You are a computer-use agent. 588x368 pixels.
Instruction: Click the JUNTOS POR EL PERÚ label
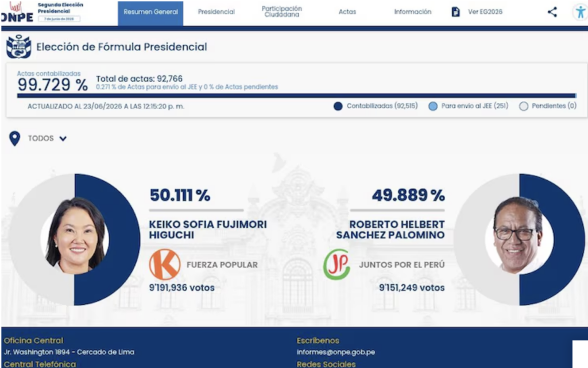(401, 265)
